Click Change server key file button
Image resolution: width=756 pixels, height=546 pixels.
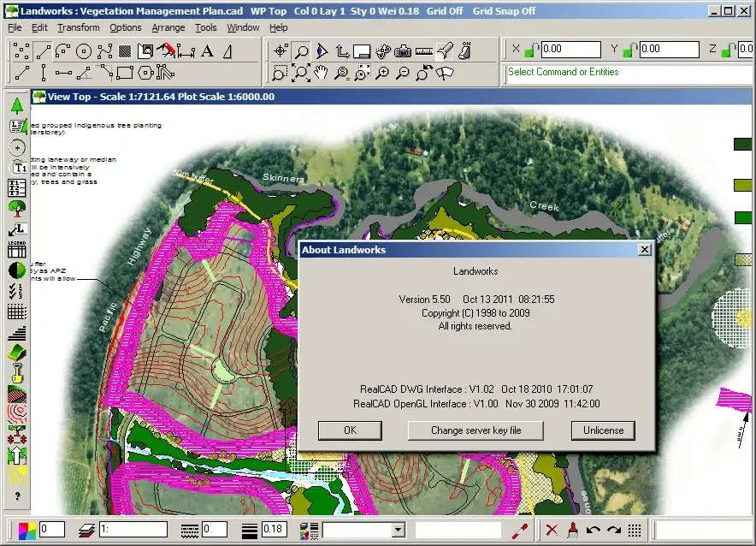[x=475, y=430]
